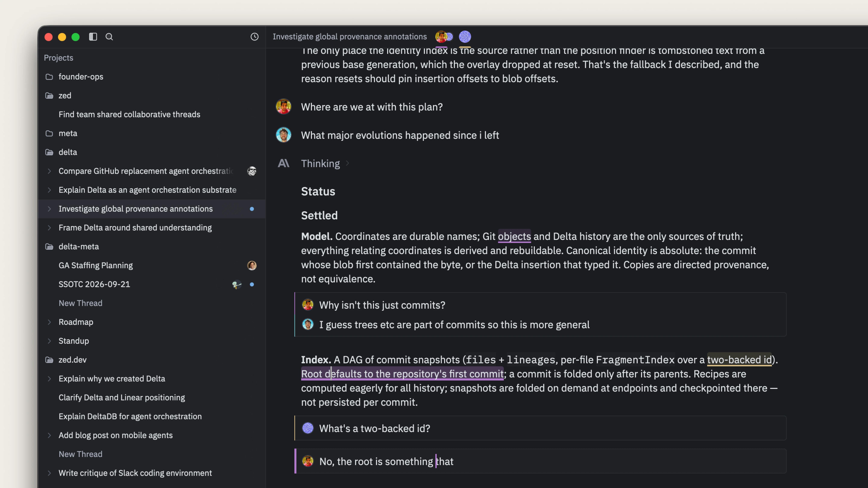
Task: Open the history clock icon
Action: 254,37
